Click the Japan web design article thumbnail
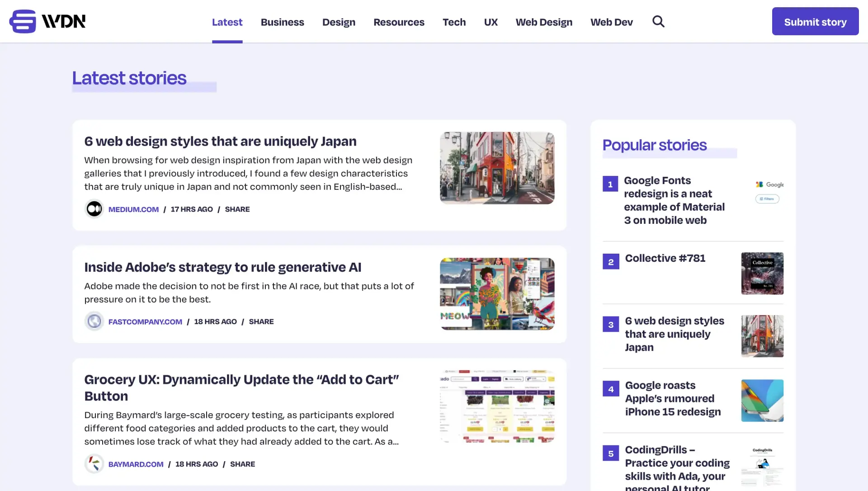Screen dimensions: 868x491 [x=496, y=167]
